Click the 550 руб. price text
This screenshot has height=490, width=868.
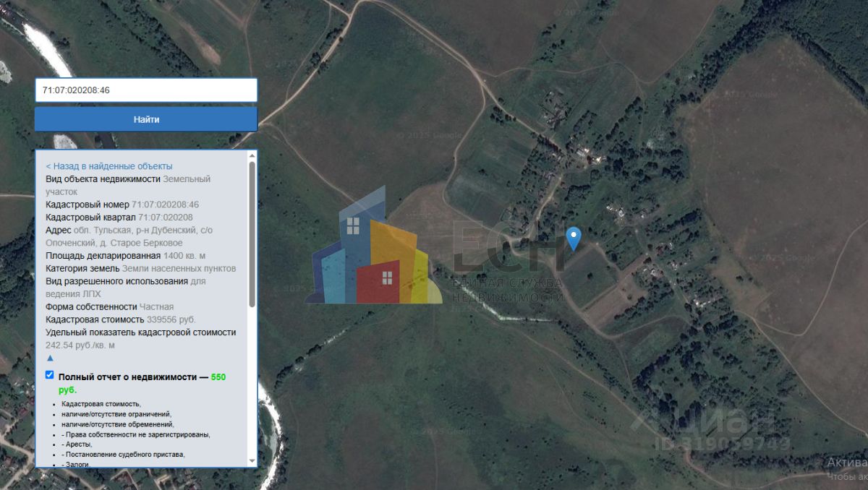click(x=142, y=383)
